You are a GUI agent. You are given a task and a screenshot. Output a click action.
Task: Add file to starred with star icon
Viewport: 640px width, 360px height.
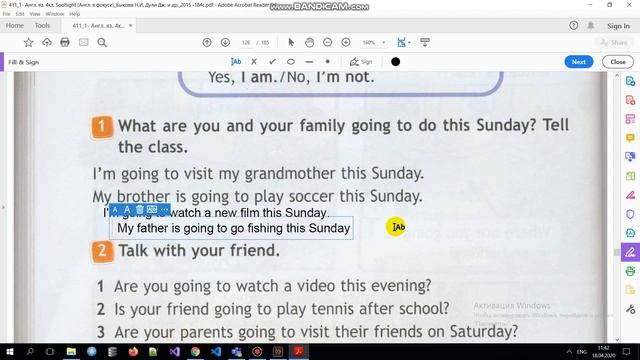[x=28, y=42]
